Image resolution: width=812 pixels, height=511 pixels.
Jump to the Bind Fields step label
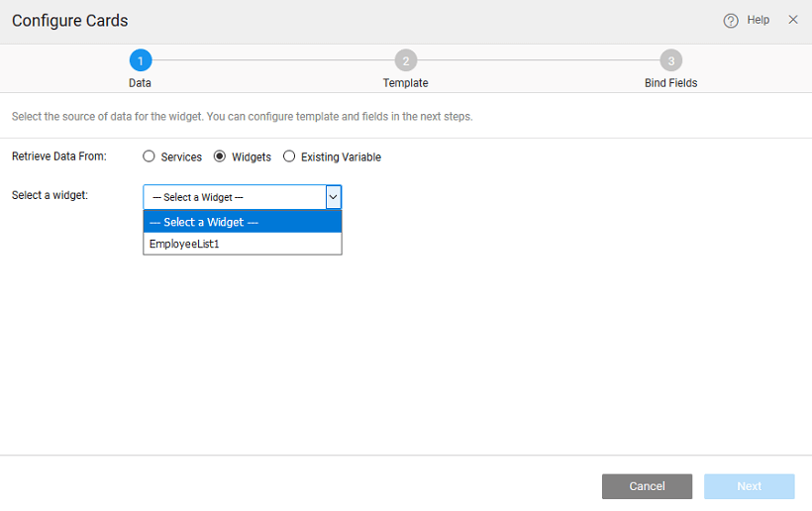(x=671, y=83)
